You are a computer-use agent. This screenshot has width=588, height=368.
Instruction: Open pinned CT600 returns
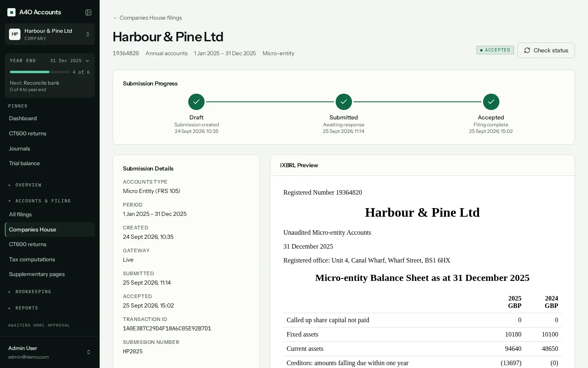[x=50, y=134]
